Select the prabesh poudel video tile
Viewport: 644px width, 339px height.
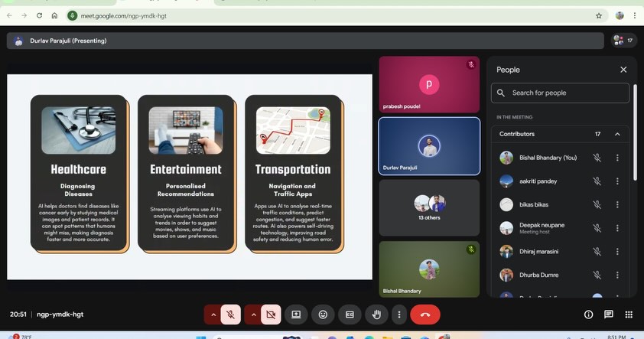pos(429,84)
